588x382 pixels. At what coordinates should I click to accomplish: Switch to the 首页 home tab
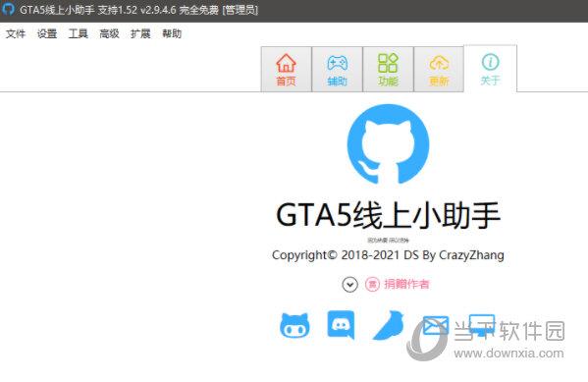(x=286, y=69)
